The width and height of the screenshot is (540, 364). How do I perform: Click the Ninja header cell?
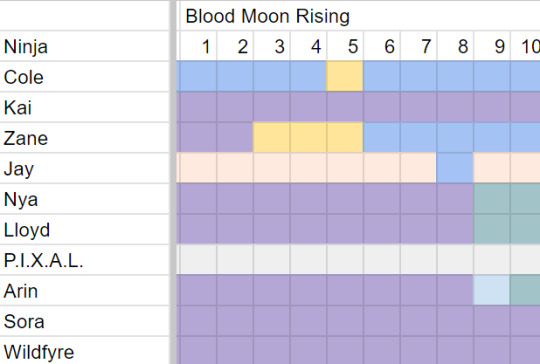85,46
